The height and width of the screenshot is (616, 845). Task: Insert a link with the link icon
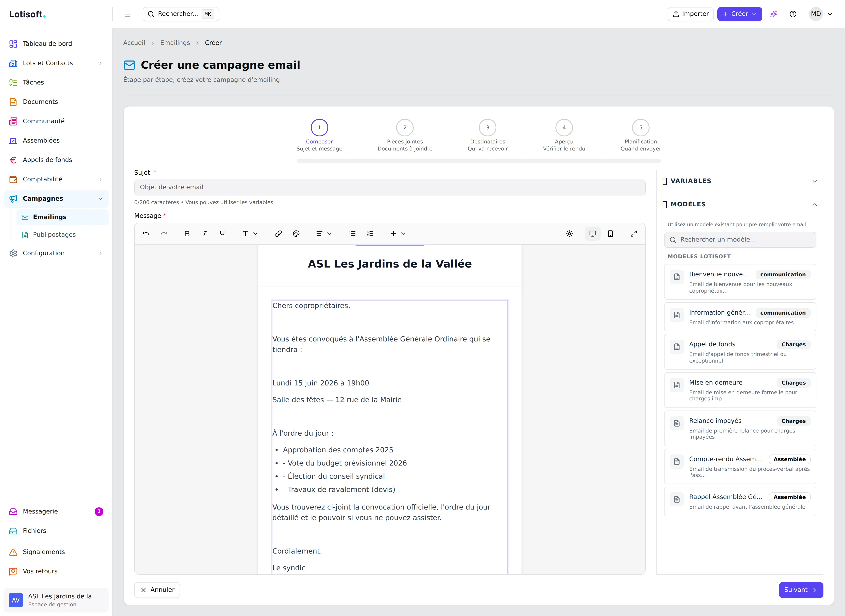pos(278,234)
